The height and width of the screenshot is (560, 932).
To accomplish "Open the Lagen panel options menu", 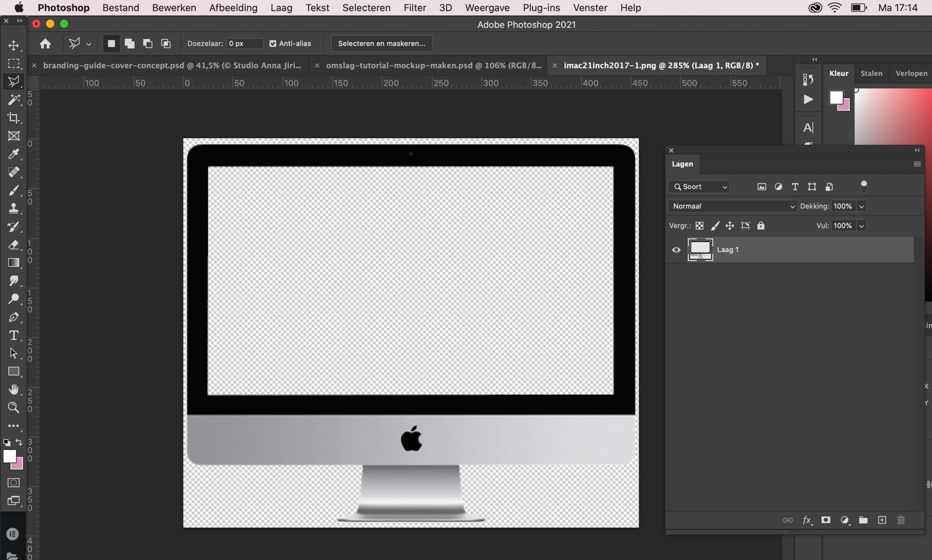I will [x=917, y=164].
